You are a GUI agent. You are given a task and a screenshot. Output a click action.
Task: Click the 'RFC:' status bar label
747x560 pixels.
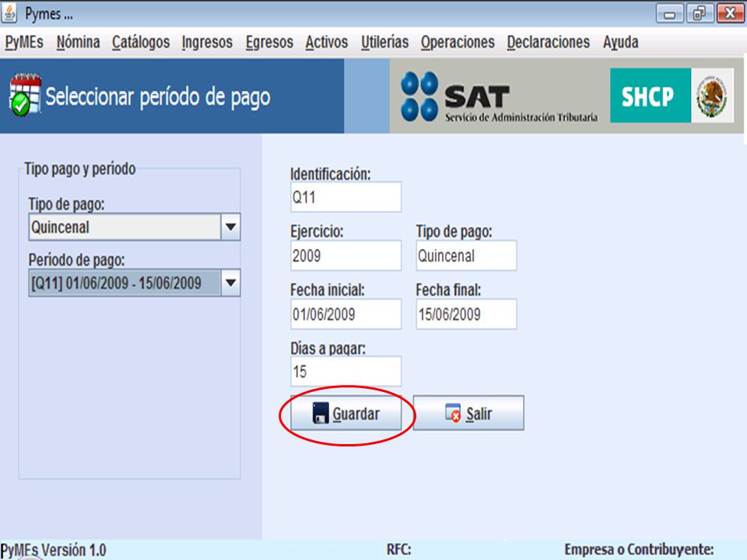click(x=398, y=550)
